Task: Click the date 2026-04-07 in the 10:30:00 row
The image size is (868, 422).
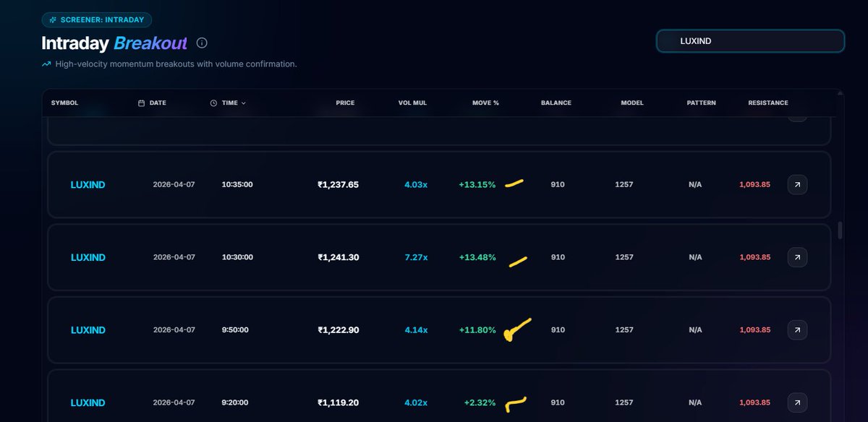Action: coord(174,258)
